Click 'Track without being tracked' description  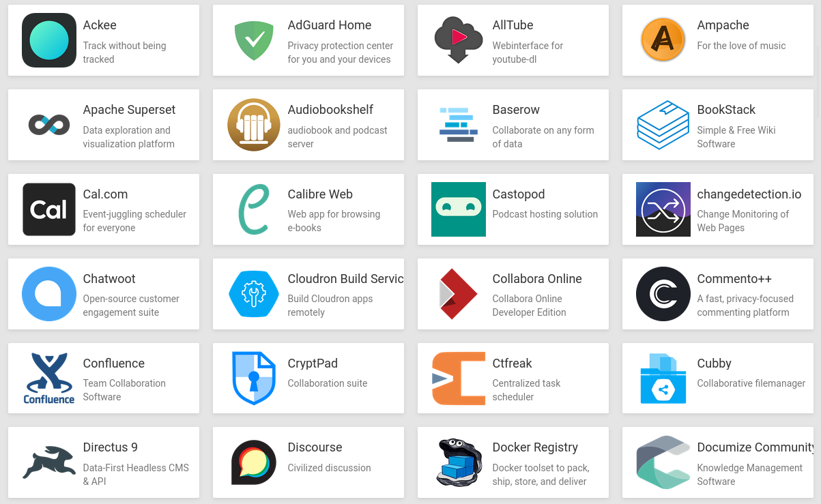(125, 53)
